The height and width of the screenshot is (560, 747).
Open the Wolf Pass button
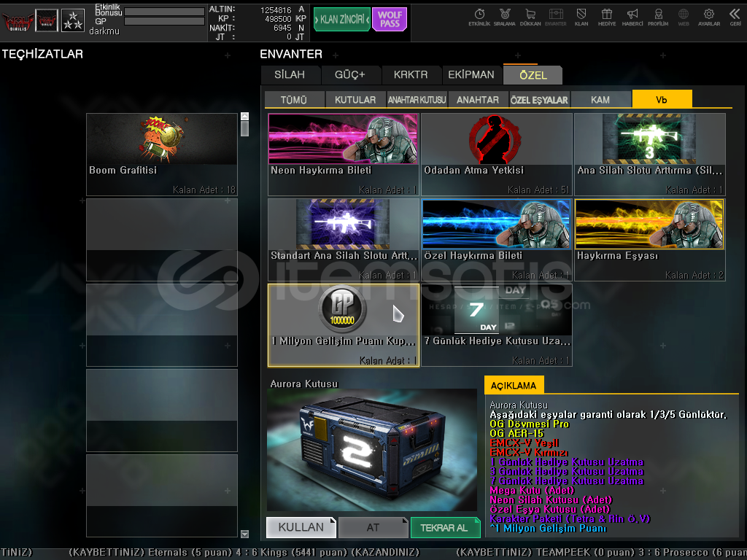pyautogui.click(x=390, y=20)
